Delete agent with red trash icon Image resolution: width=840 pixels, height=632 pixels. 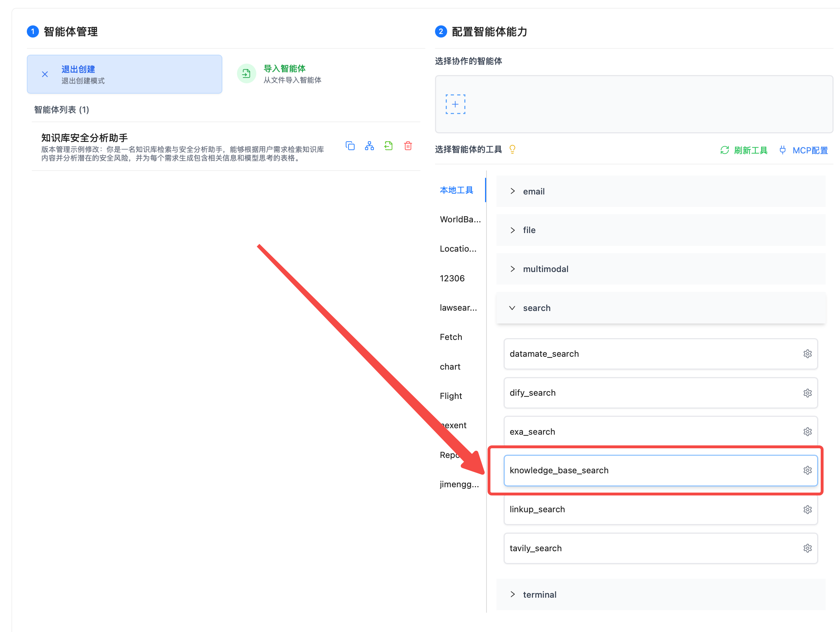point(408,146)
